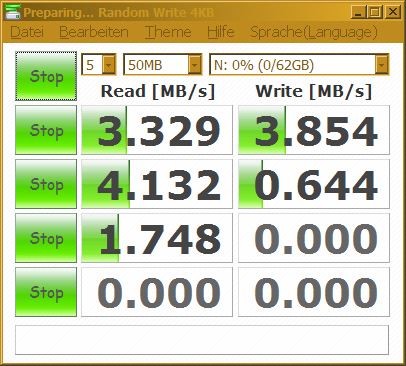Screen dimensions: 406x366
Task: Stop the first row test showing 3.329
Action: coord(46,130)
